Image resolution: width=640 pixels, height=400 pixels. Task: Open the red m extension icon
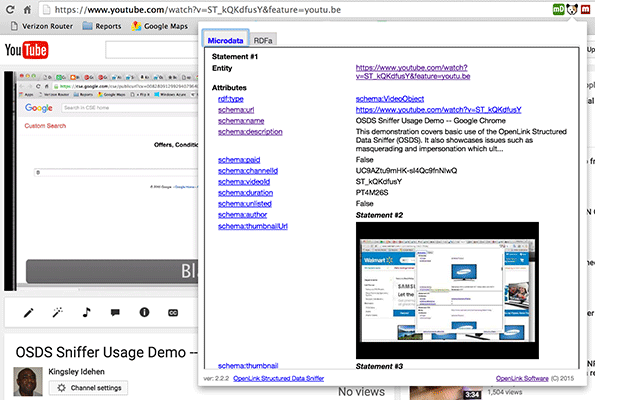point(585,9)
